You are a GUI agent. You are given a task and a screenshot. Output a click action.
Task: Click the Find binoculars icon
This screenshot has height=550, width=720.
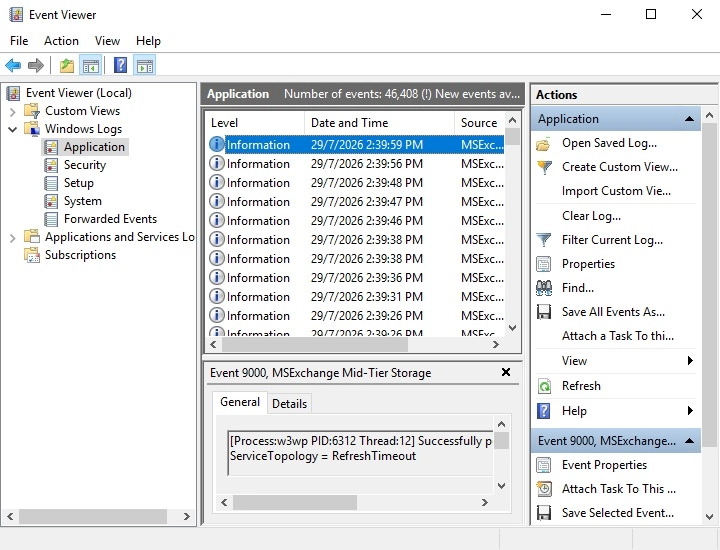click(544, 288)
